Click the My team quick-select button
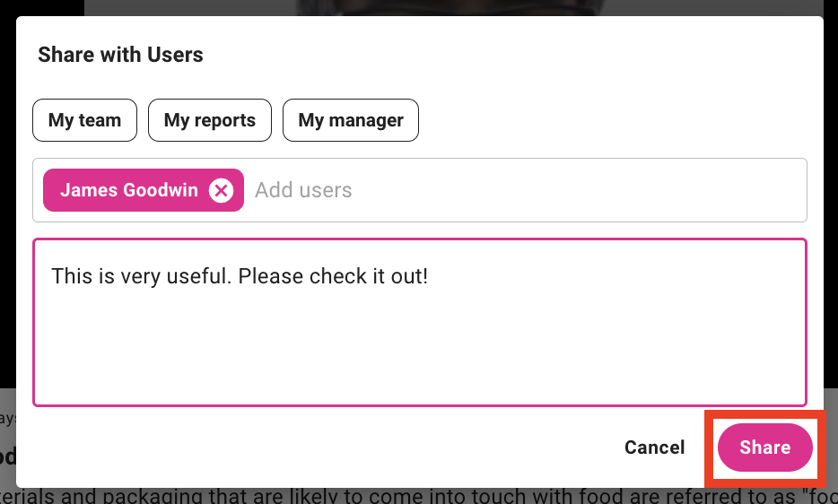838x504 pixels. pos(84,120)
